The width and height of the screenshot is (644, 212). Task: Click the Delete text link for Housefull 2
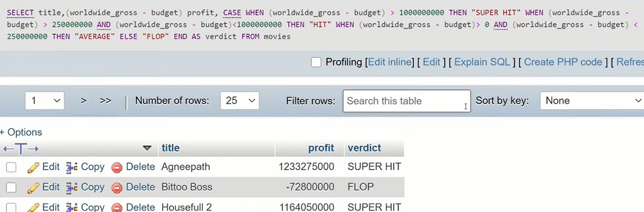(141, 207)
